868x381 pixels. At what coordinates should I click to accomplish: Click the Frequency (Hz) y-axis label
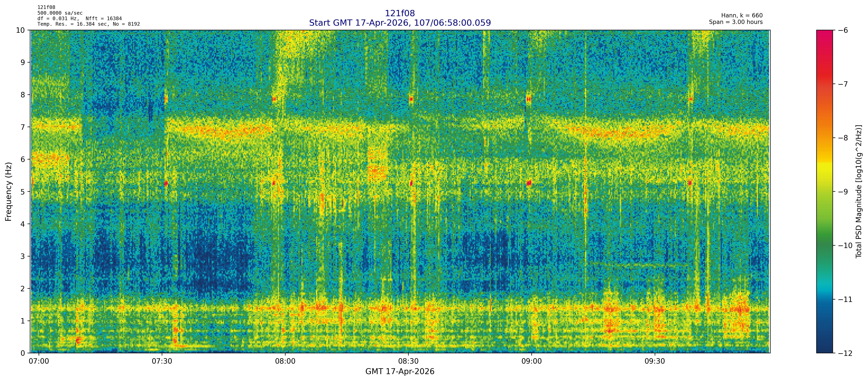click(8, 192)
